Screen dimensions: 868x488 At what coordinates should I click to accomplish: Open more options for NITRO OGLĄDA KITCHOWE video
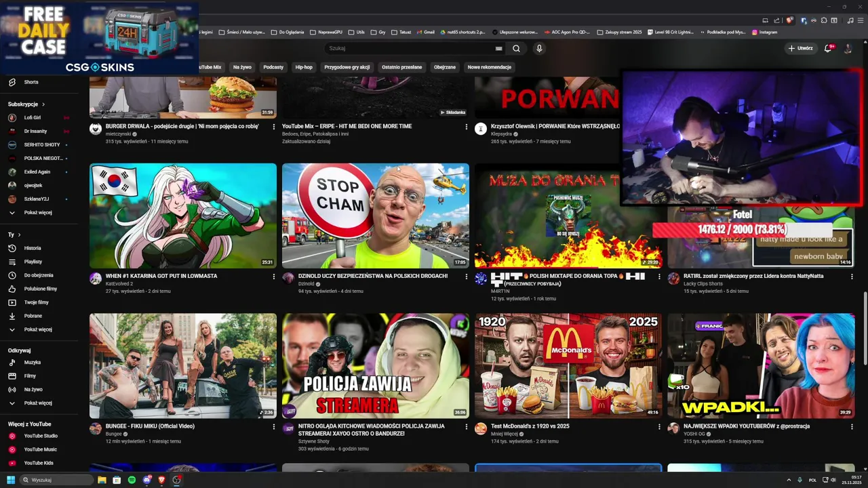click(466, 427)
